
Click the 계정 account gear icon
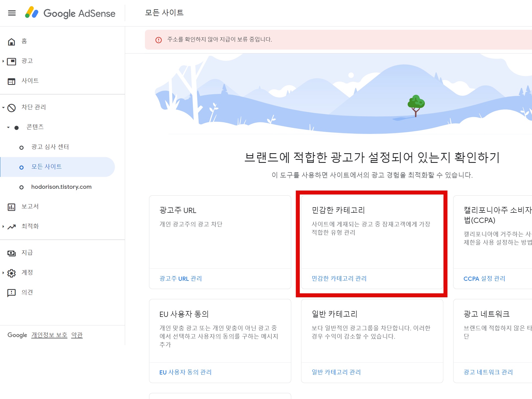tap(11, 273)
